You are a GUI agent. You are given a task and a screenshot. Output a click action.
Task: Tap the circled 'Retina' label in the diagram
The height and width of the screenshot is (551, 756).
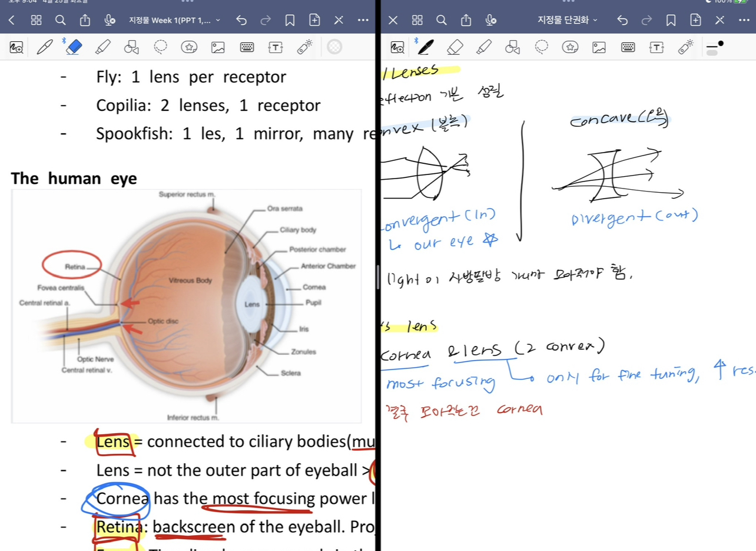pos(72,266)
